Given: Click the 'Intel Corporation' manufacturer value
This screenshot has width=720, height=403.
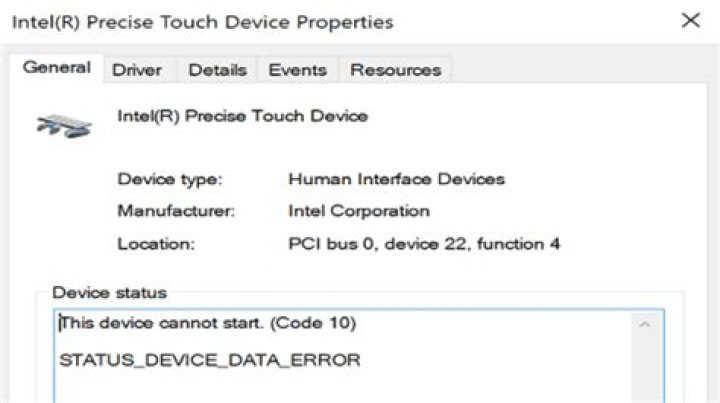Looking at the screenshot, I should coord(358,211).
